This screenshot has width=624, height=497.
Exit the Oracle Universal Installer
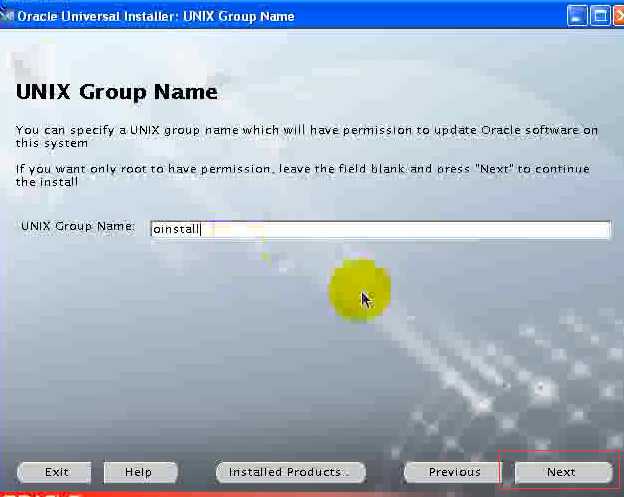click(x=55, y=472)
